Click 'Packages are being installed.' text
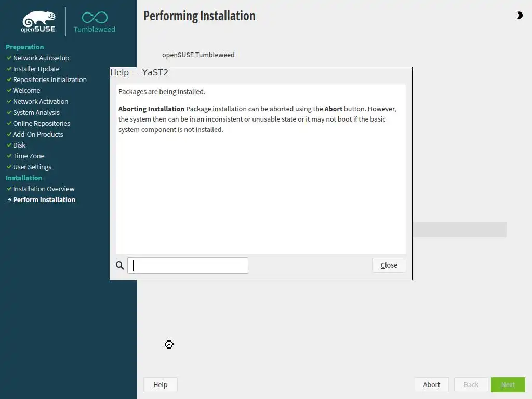 tap(162, 91)
